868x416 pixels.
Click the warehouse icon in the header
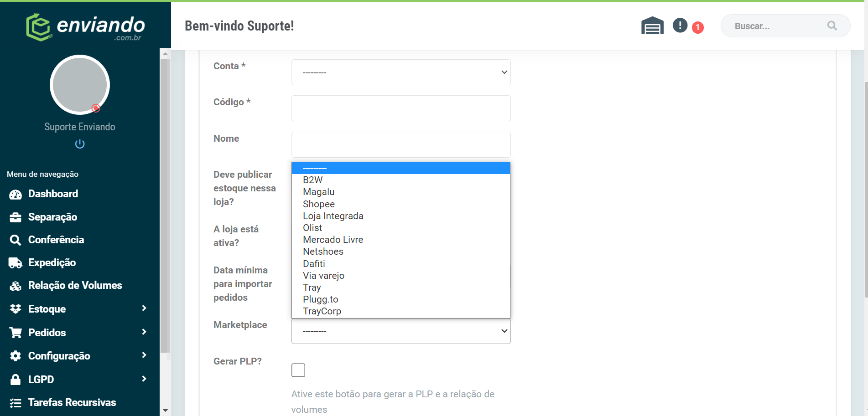pyautogui.click(x=652, y=26)
